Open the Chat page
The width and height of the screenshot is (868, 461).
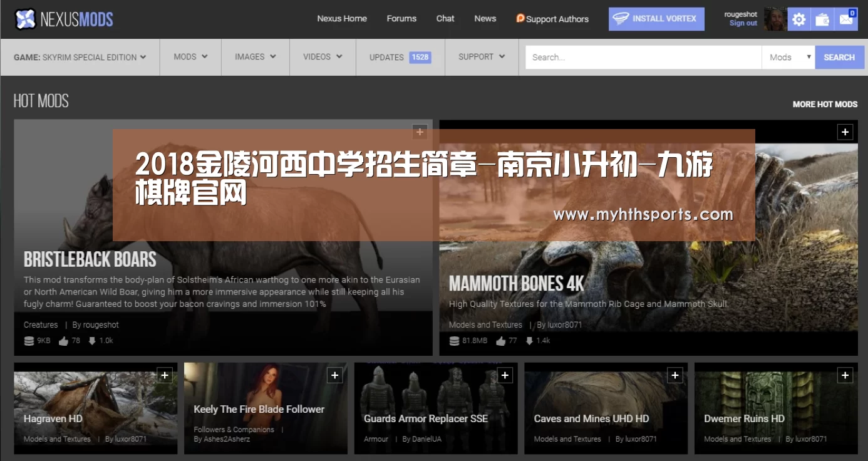point(445,19)
